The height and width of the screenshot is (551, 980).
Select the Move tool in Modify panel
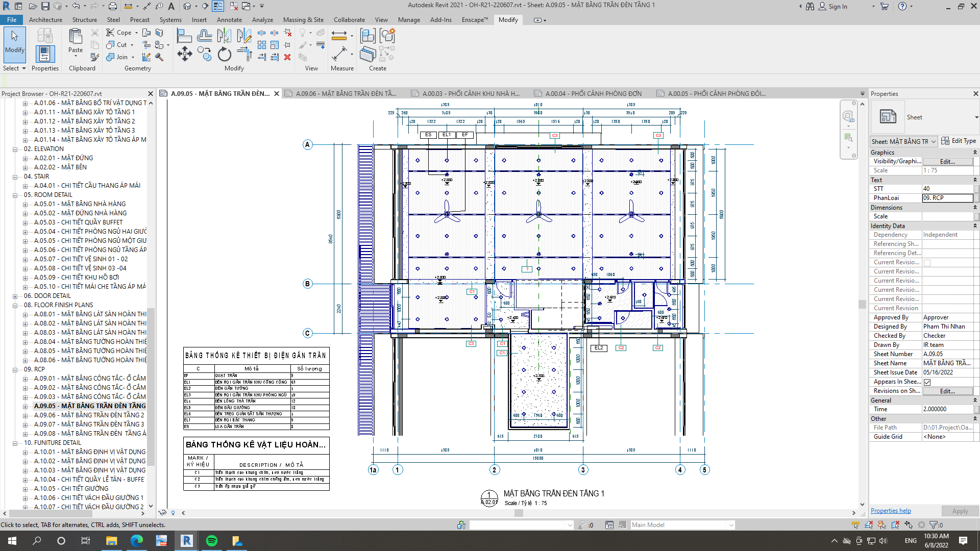pyautogui.click(x=184, y=54)
